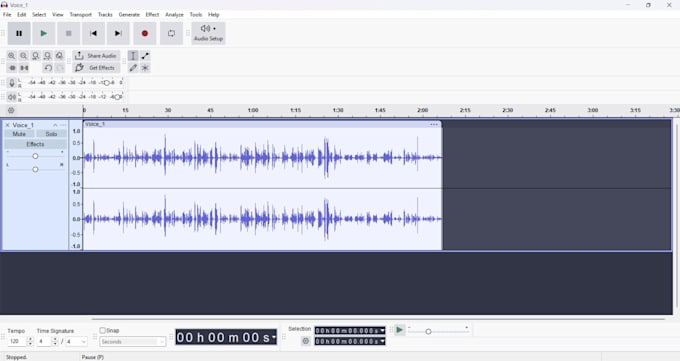The height and width of the screenshot is (361, 680).
Task: Collapse the Voice_1 track with the caret
Action: click(55, 125)
